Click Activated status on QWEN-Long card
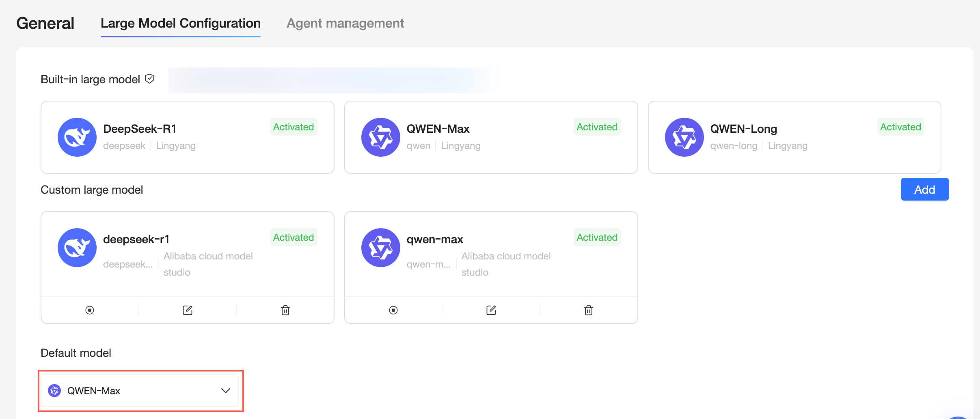 (x=900, y=127)
